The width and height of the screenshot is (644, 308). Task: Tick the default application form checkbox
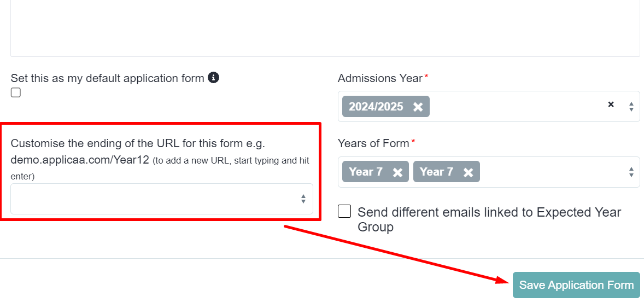tap(16, 92)
